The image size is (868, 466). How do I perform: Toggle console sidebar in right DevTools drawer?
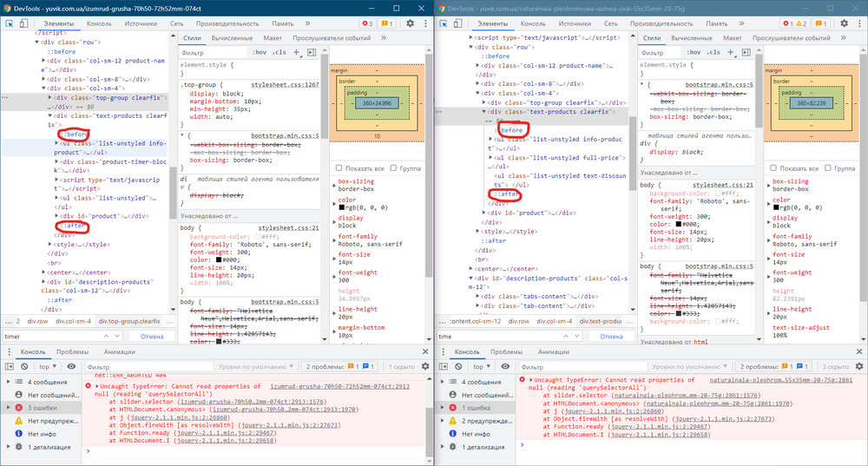click(444, 366)
